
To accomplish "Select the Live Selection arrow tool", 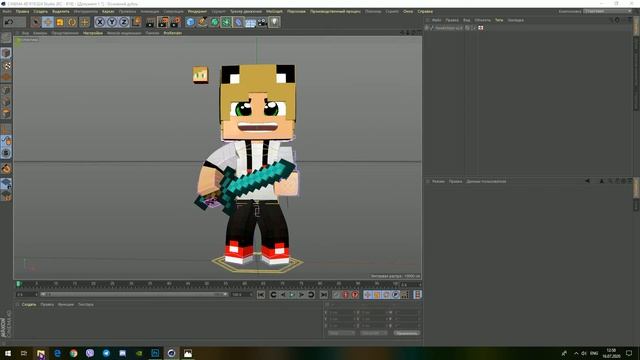I will (36, 22).
